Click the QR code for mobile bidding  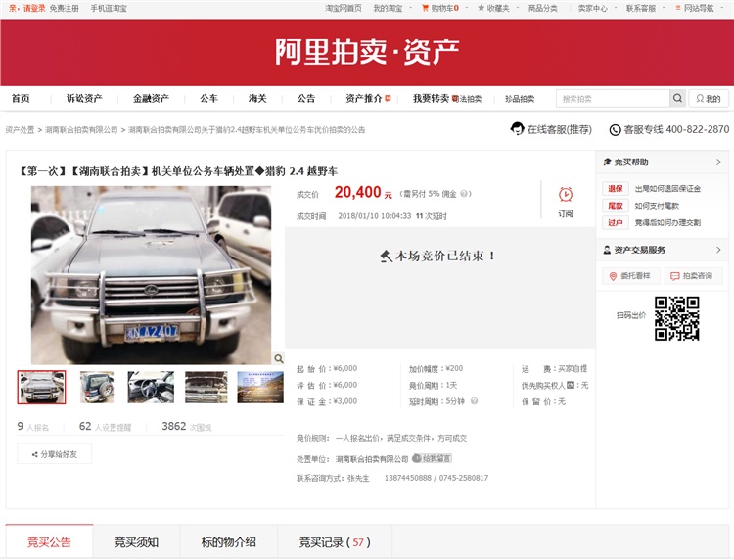pyautogui.click(x=677, y=318)
